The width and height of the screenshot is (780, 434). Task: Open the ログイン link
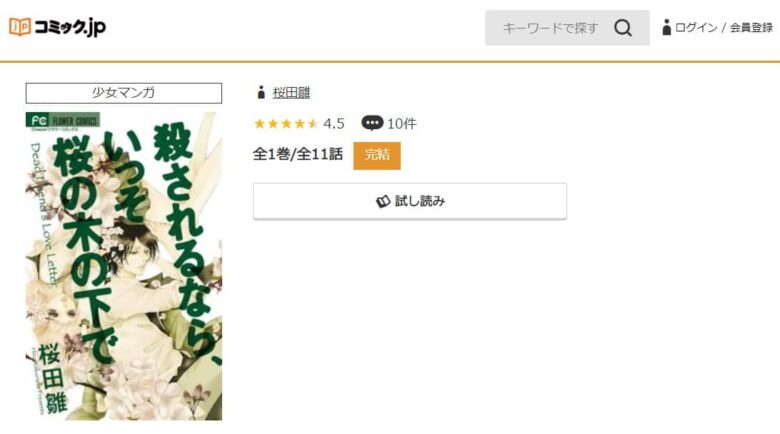(696, 28)
